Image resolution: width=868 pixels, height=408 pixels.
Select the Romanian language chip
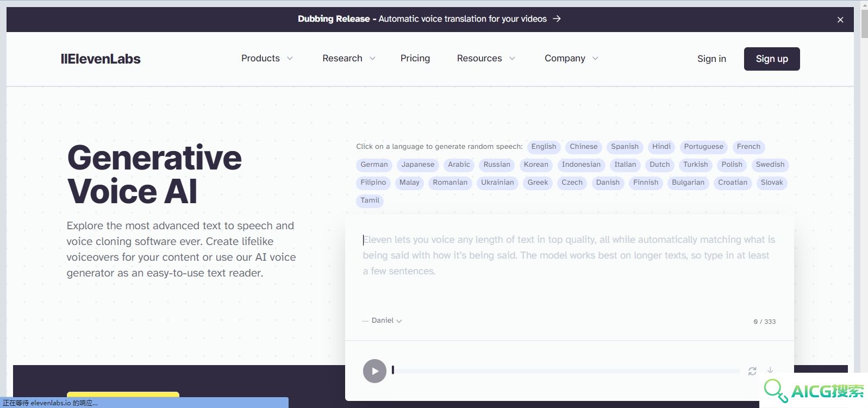450,183
